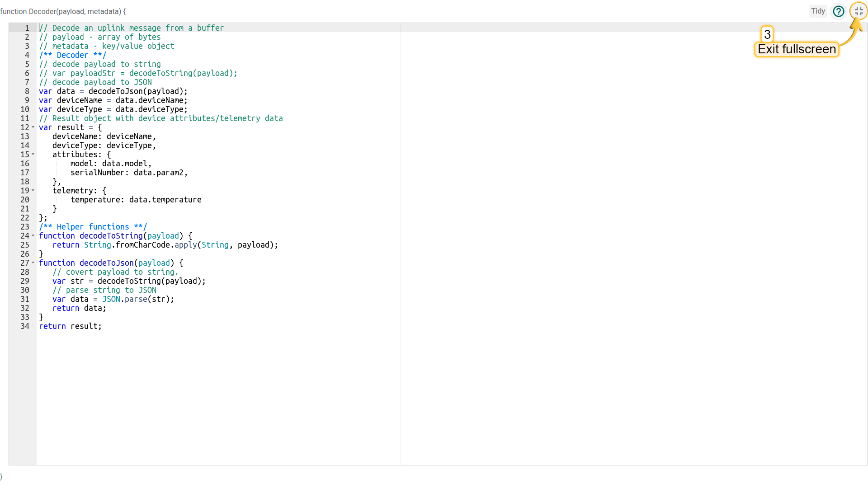
Task: Fold the decodeToString function on line 24
Action: pyautogui.click(x=33, y=236)
